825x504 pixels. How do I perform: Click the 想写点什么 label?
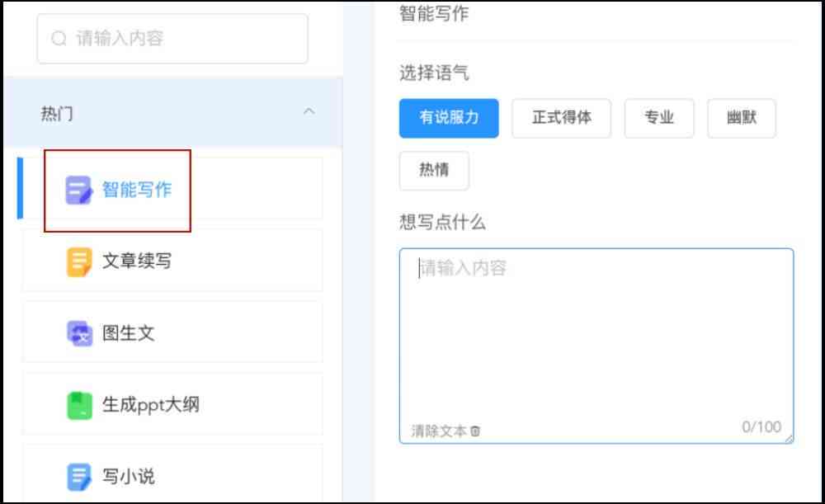(x=442, y=222)
